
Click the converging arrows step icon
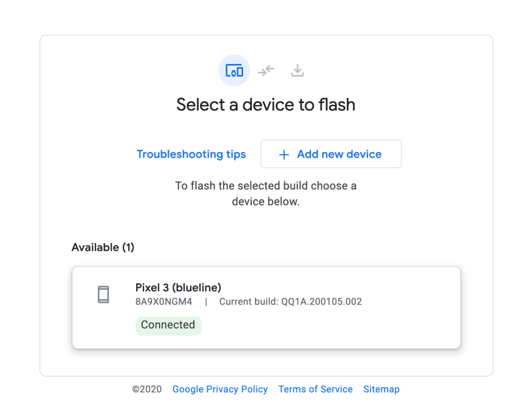[266, 70]
